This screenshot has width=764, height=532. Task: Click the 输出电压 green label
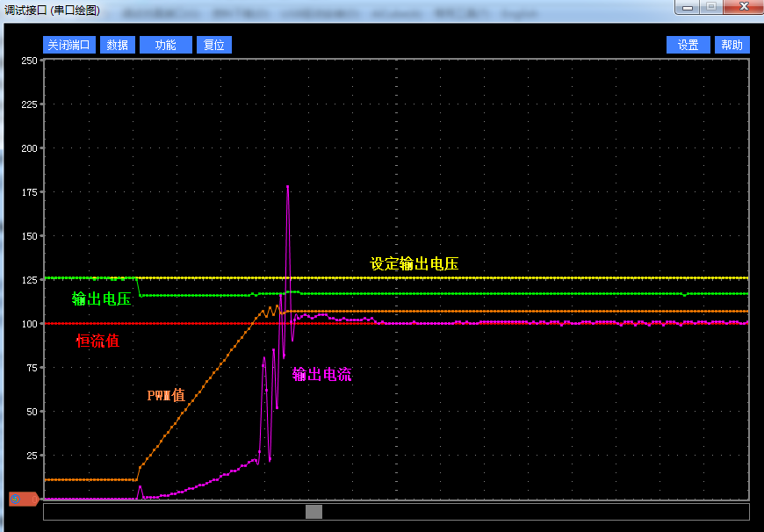pos(101,298)
